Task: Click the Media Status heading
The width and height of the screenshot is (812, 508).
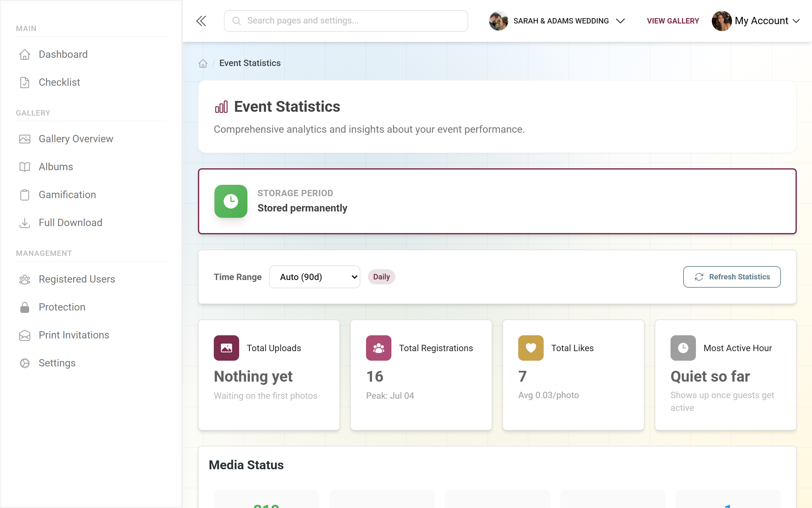Action: pos(246,465)
